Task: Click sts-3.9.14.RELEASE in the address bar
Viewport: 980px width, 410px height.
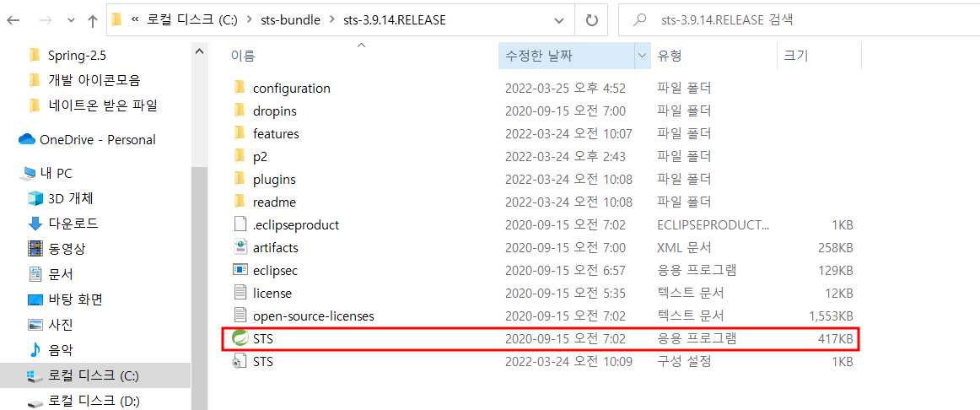Action: click(x=395, y=20)
